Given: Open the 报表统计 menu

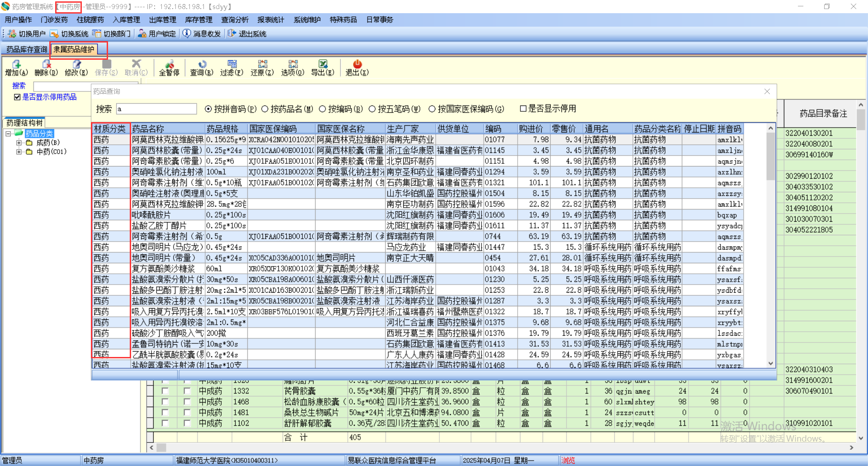Looking at the screenshot, I should tap(271, 20).
